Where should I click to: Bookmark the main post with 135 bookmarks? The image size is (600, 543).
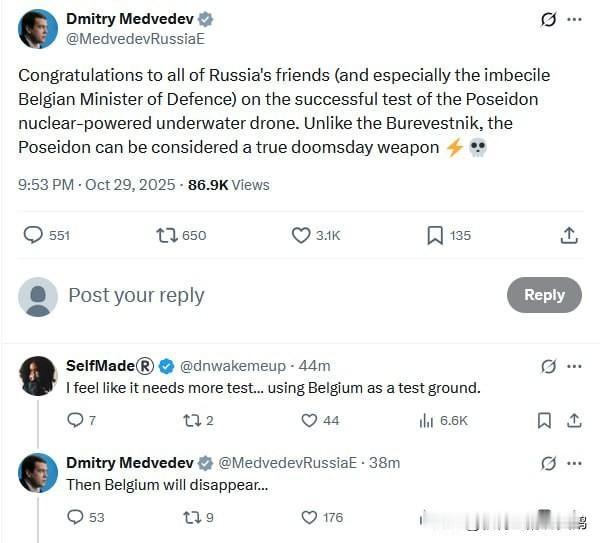click(x=435, y=235)
